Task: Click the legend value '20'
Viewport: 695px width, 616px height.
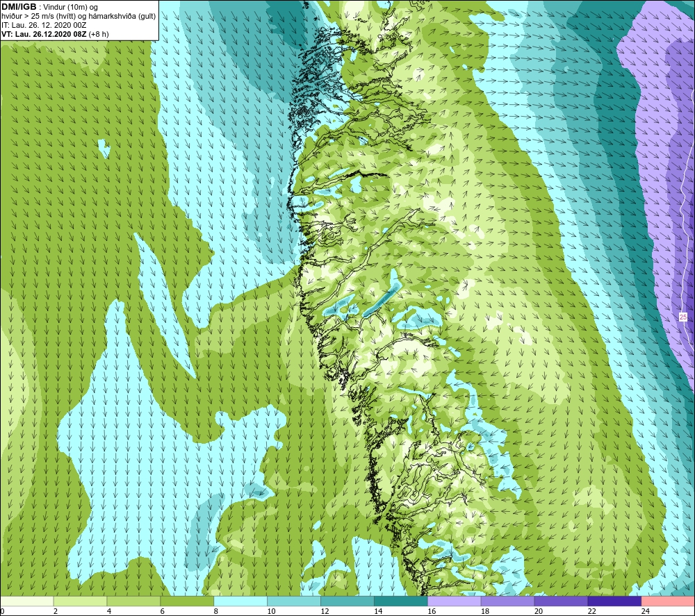Action: coord(539,611)
